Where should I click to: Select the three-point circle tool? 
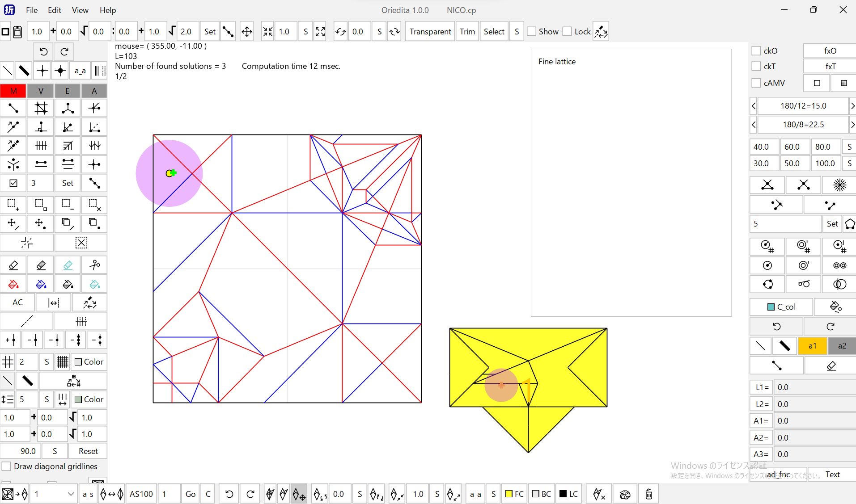pos(767,284)
